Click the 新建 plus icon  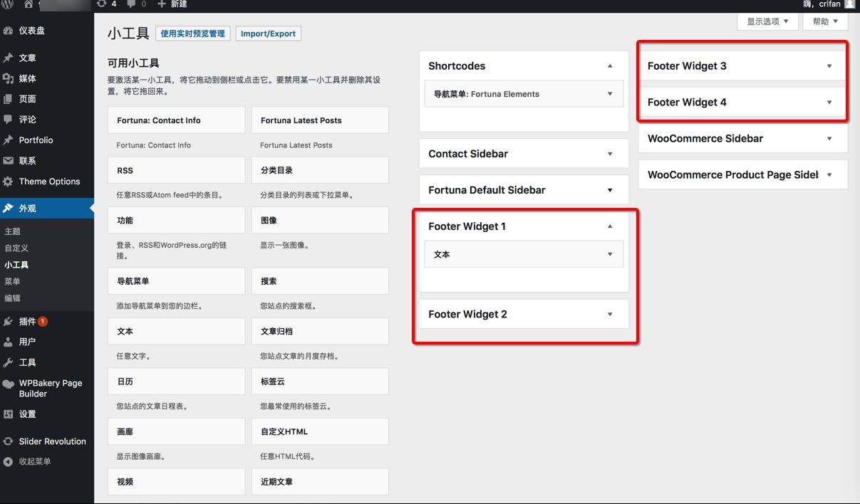(x=162, y=4)
